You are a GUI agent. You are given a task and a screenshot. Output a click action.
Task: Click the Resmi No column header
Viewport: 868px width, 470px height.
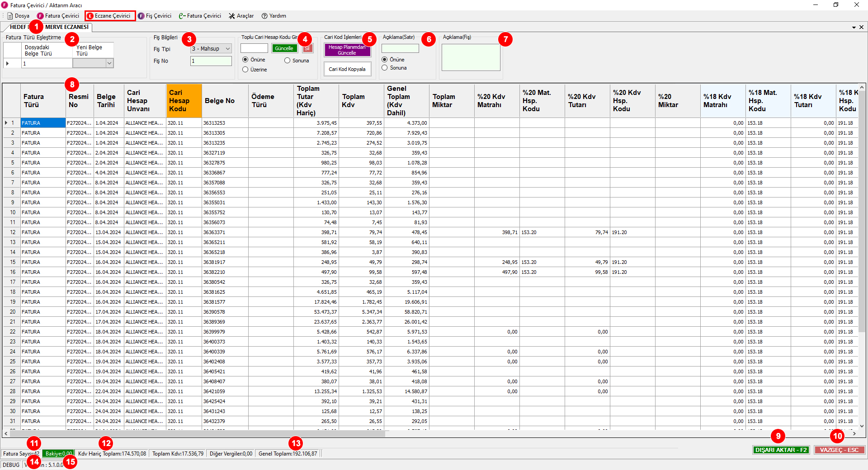pyautogui.click(x=80, y=101)
